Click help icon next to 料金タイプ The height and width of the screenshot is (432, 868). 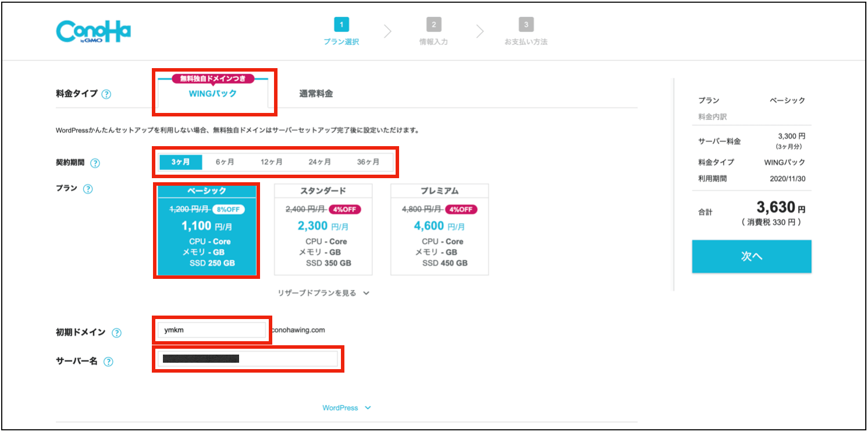point(106,94)
